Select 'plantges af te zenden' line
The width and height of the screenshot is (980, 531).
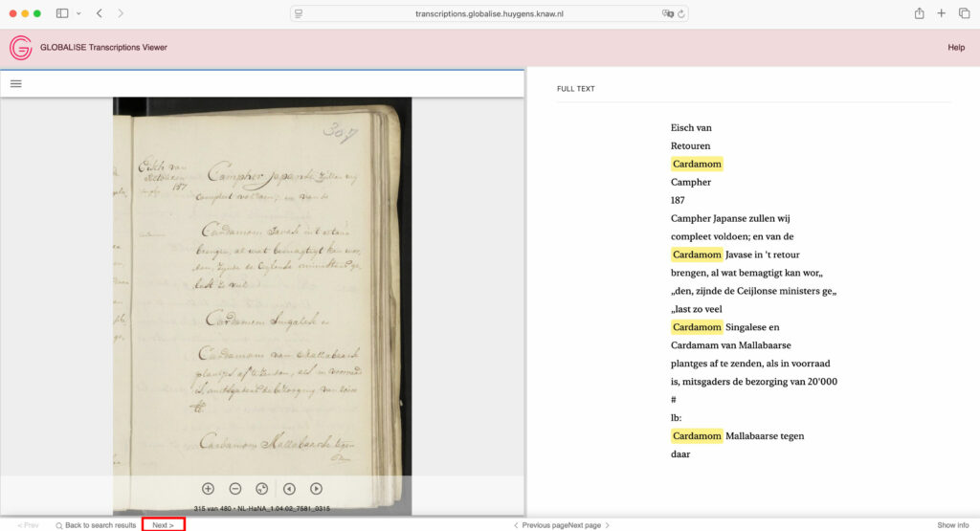pyautogui.click(x=750, y=363)
